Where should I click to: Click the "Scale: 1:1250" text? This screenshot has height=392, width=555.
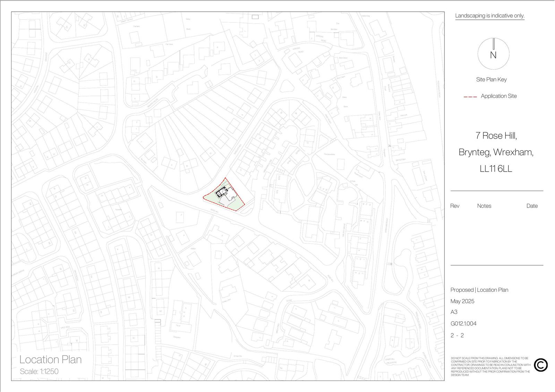tap(39, 371)
